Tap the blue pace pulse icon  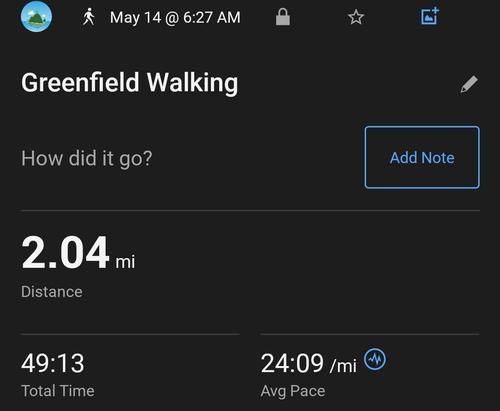pos(375,359)
